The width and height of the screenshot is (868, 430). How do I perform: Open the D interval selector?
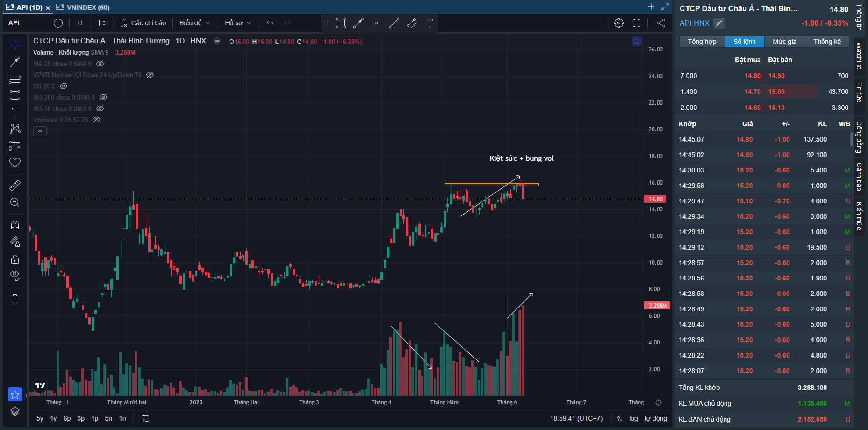80,23
